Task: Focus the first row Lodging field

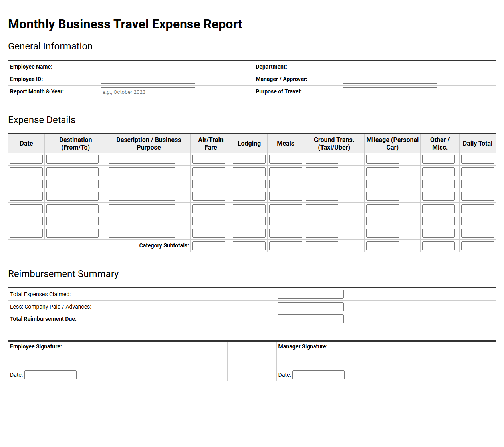Action: click(x=249, y=159)
